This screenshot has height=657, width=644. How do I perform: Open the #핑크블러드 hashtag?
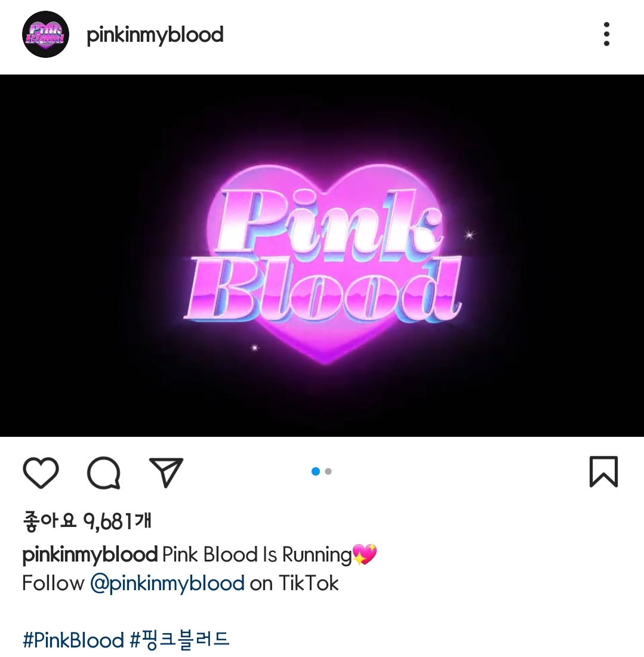click(x=180, y=640)
